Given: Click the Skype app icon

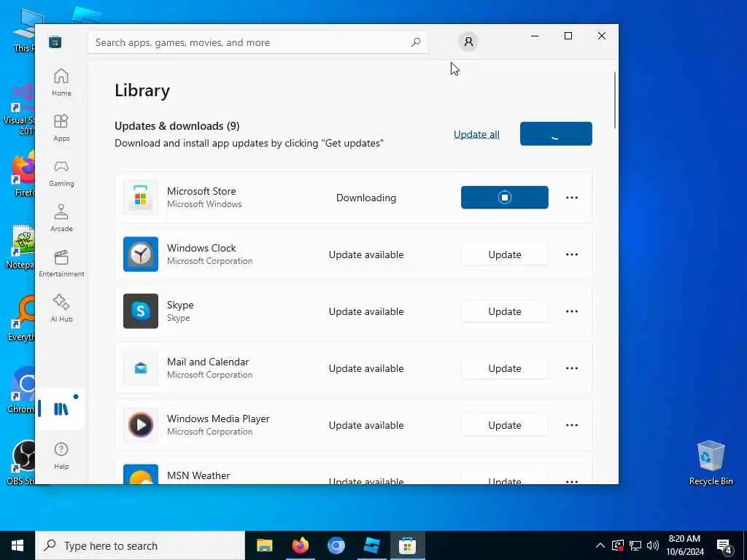Looking at the screenshot, I should tap(141, 311).
